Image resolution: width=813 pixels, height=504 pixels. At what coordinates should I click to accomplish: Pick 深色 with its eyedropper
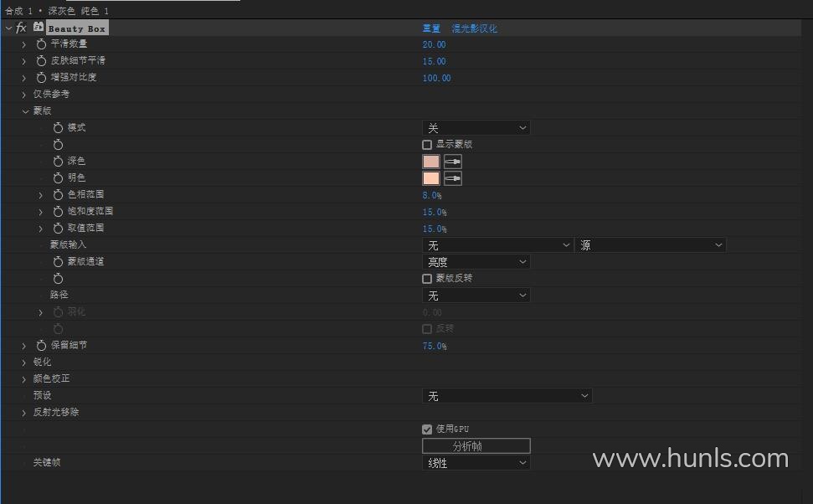tap(453, 162)
